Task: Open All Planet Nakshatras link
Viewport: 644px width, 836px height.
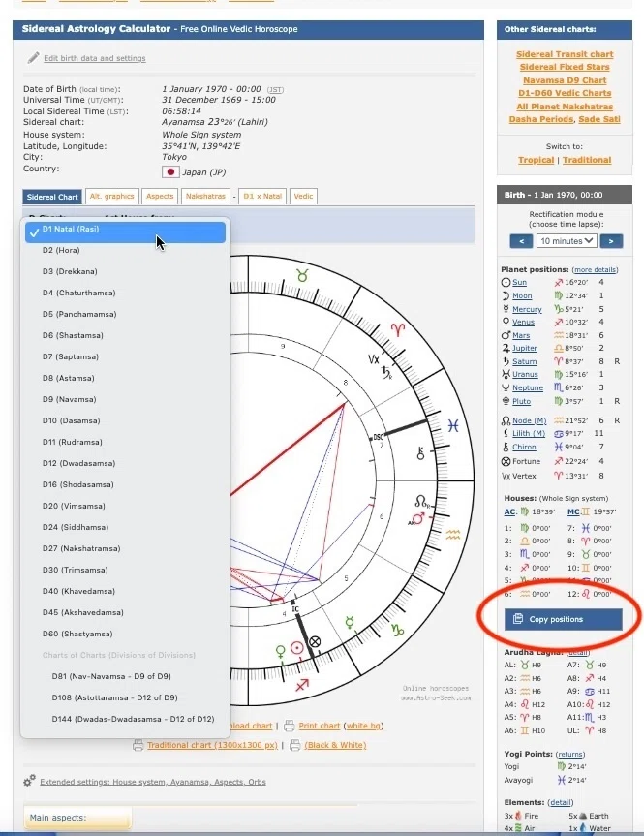Action: (x=565, y=107)
